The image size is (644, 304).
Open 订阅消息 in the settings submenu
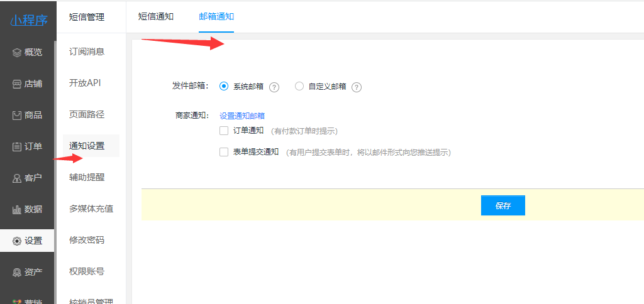[x=87, y=52]
